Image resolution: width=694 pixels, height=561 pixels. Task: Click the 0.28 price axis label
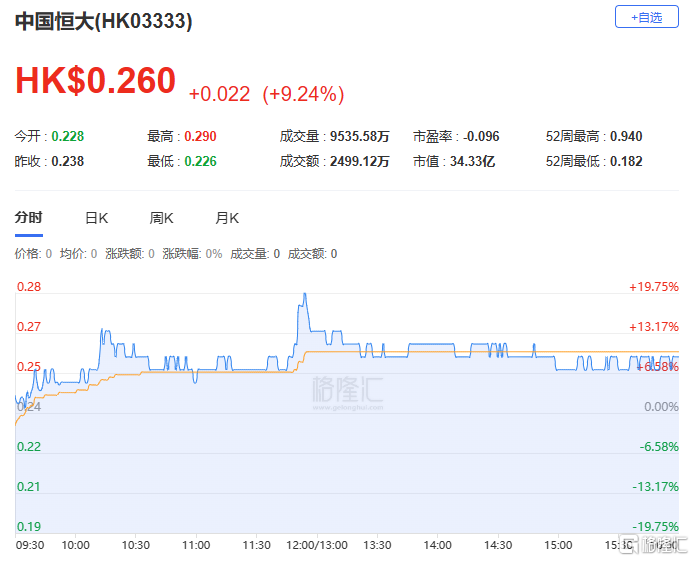[29, 287]
